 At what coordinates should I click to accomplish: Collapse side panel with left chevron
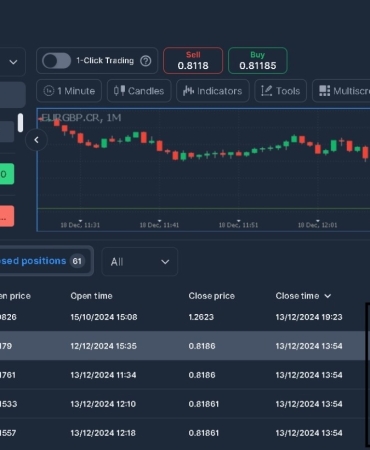tap(36, 140)
